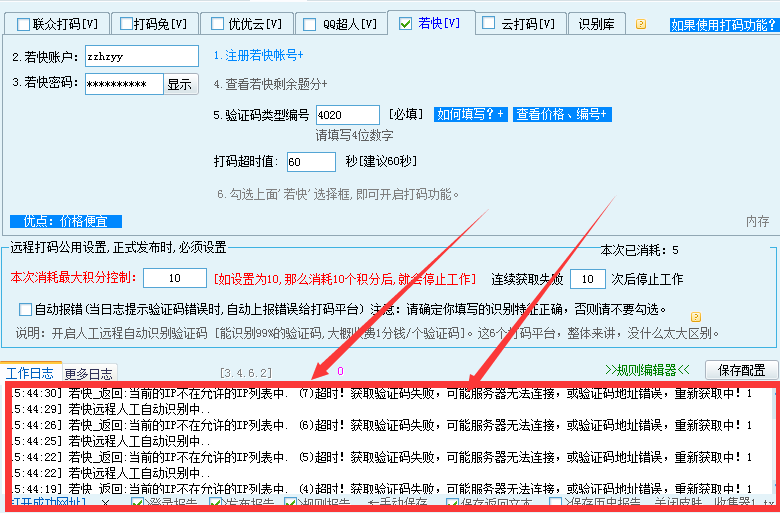Open the 1.注册若快帐号+ link

pos(258,55)
